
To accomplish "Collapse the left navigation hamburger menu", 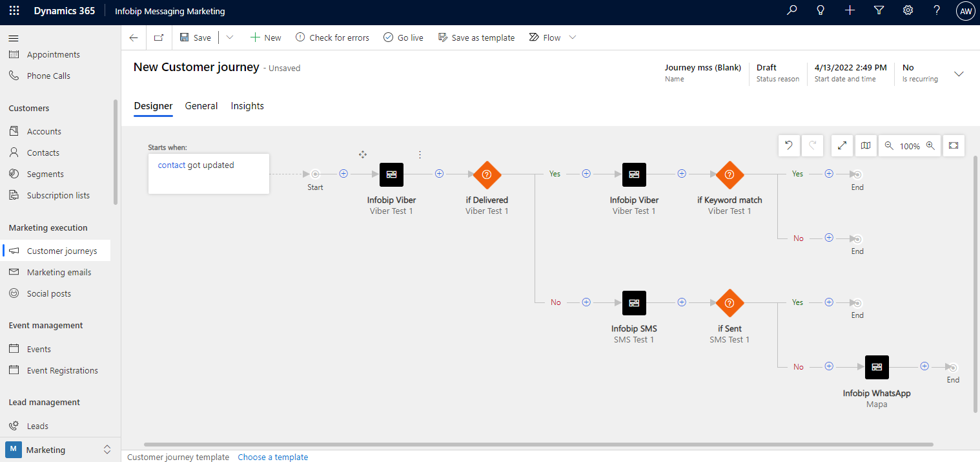I will (x=14, y=38).
